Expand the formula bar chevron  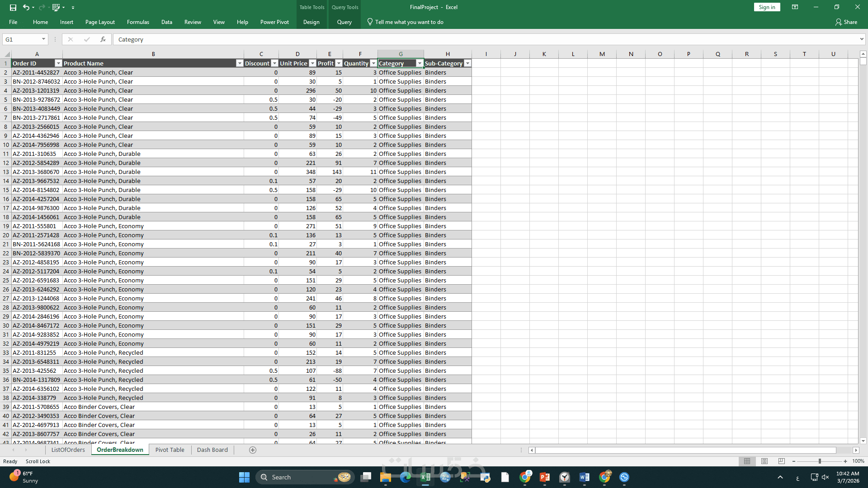pyautogui.click(x=862, y=39)
